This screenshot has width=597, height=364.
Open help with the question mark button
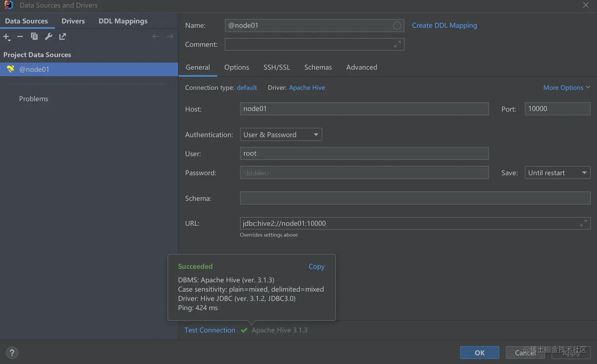point(12,353)
